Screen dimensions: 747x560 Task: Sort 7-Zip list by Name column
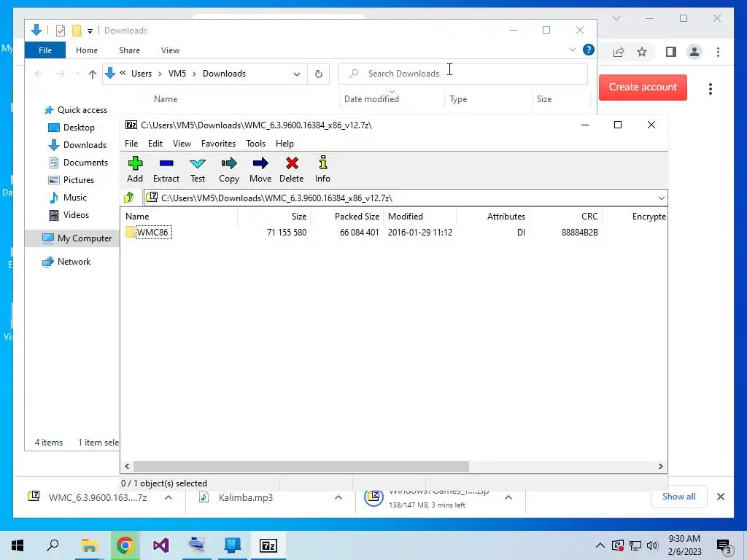click(179, 216)
